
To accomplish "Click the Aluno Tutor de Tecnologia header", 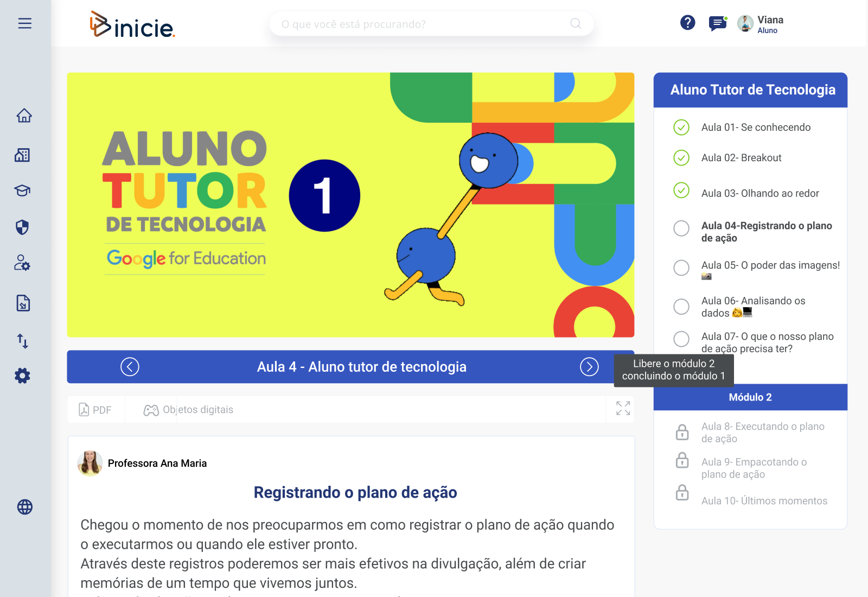I will (x=750, y=90).
